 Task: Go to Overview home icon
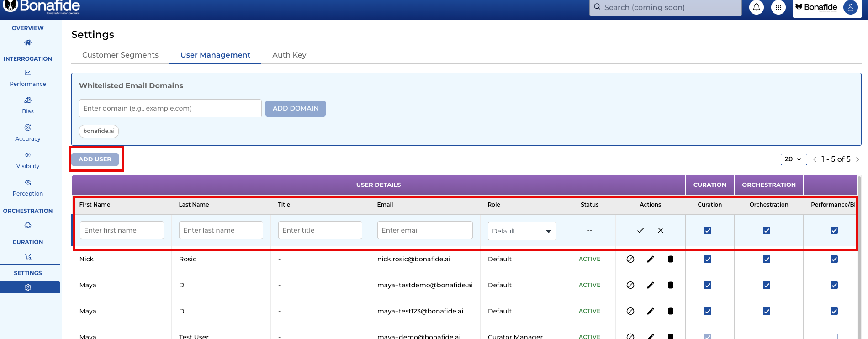(28, 42)
